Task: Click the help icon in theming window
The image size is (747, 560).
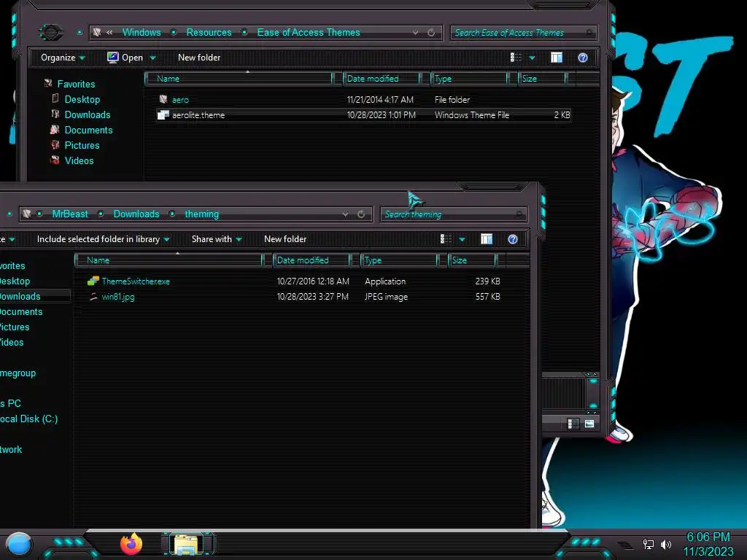Action: point(513,239)
